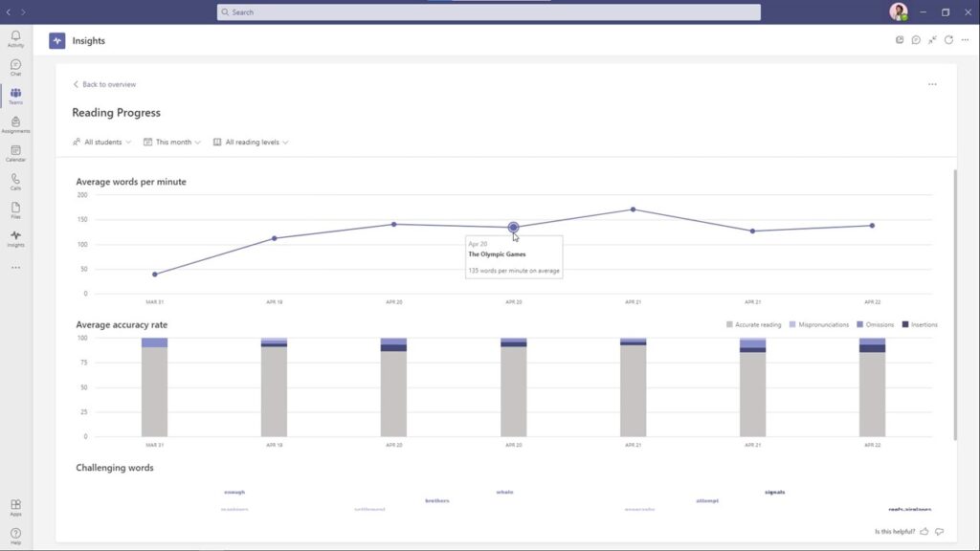Give thumbs up on Is this helpful

click(x=924, y=532)
